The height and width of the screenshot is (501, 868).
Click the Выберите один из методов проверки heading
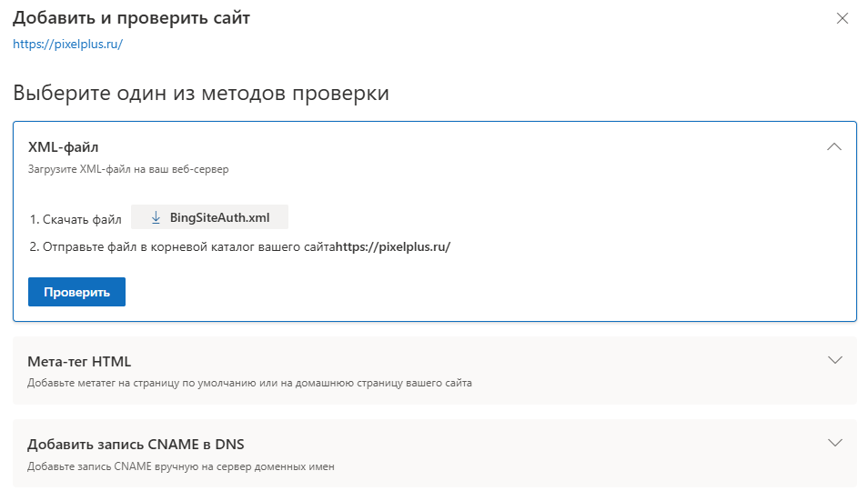pyautogui.click(x=201, y=93)
